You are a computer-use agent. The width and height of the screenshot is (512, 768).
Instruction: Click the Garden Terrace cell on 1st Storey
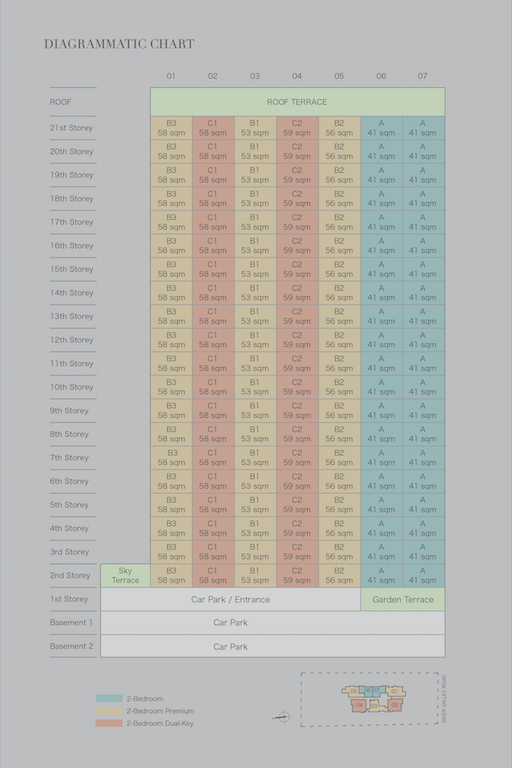point(403,600)
